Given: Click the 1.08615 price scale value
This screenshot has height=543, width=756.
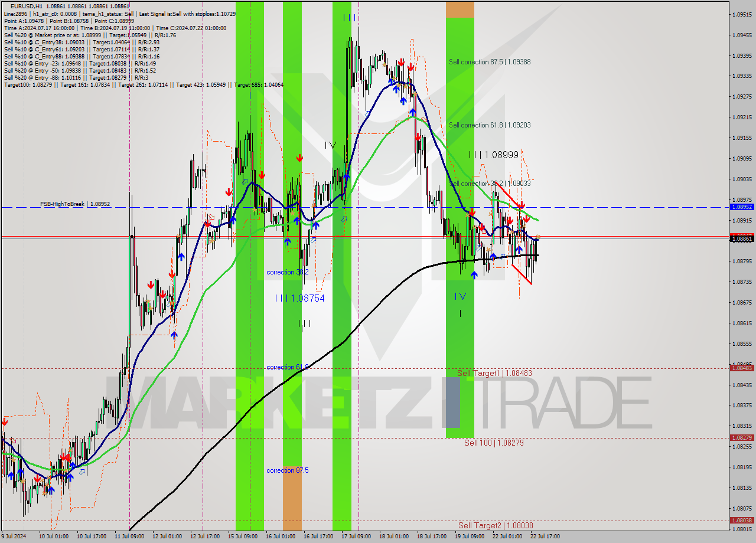Looking at the screenshot, I should 742,323.
